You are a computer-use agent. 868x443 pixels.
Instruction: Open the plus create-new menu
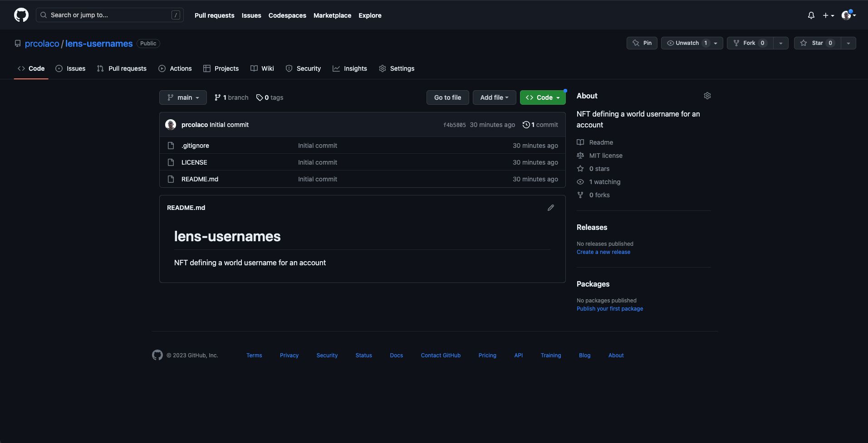(x=829, y=15)
